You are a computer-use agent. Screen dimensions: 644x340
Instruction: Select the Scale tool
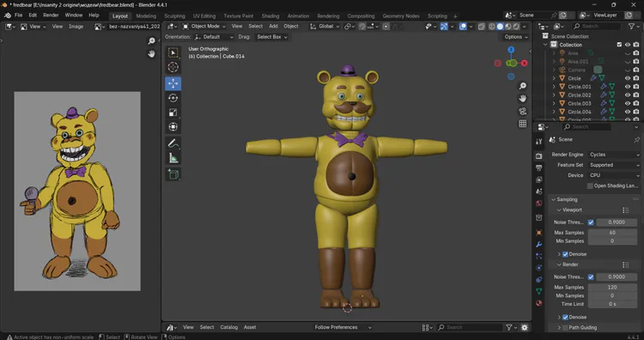pos(173,112)
